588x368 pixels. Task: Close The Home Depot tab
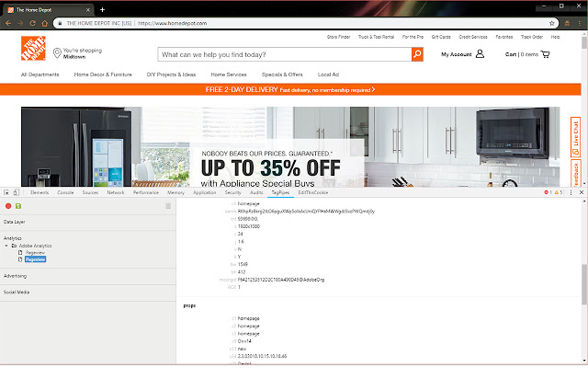tap(88, 10)
